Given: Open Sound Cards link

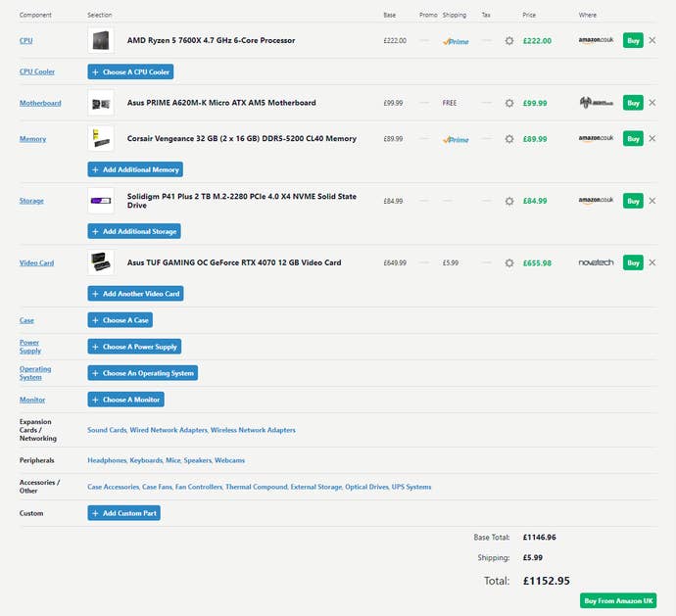Looking at the screenshot, I should point(107,430).
